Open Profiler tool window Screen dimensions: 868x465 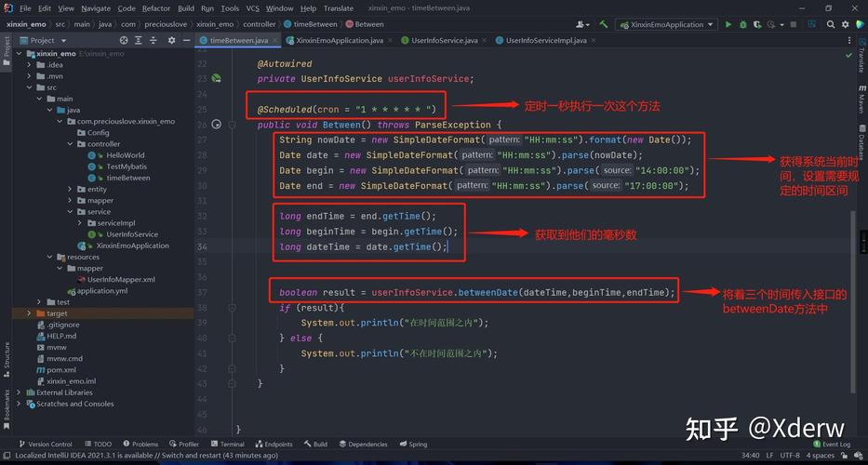click(x=184, y=444)
